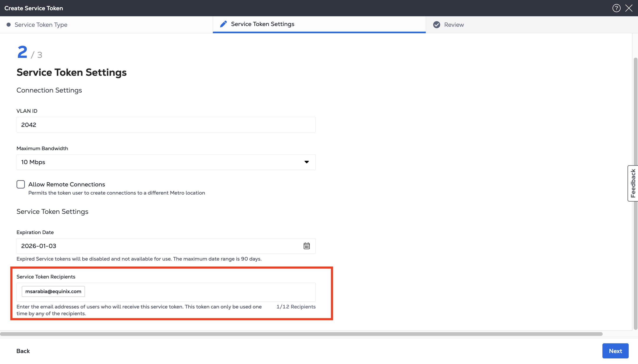Click the Expiration Date text field
Viewport: 638px width, 364px height.
pos(160,246)
